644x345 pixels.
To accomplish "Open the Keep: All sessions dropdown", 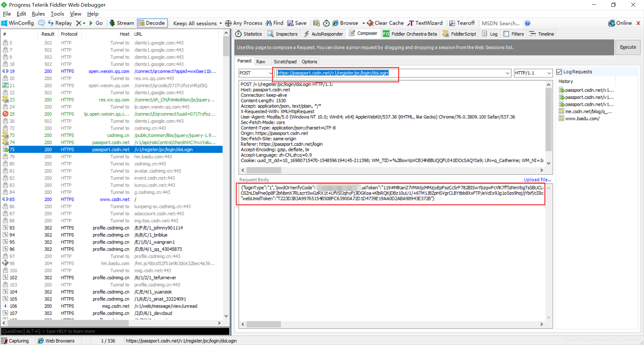I will tap(197, 23).
